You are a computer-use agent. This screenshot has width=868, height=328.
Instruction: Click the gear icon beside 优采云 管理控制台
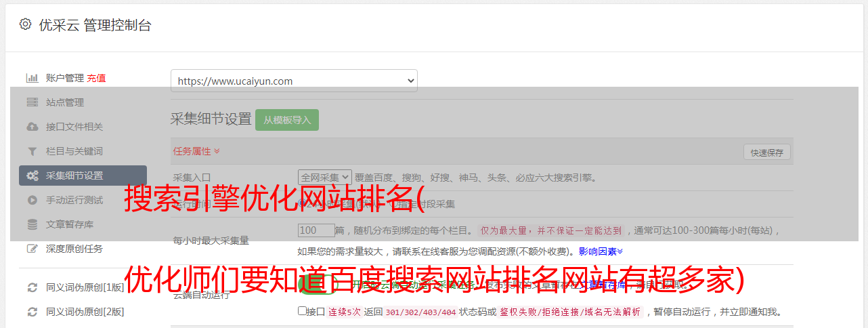pos(25,24)
